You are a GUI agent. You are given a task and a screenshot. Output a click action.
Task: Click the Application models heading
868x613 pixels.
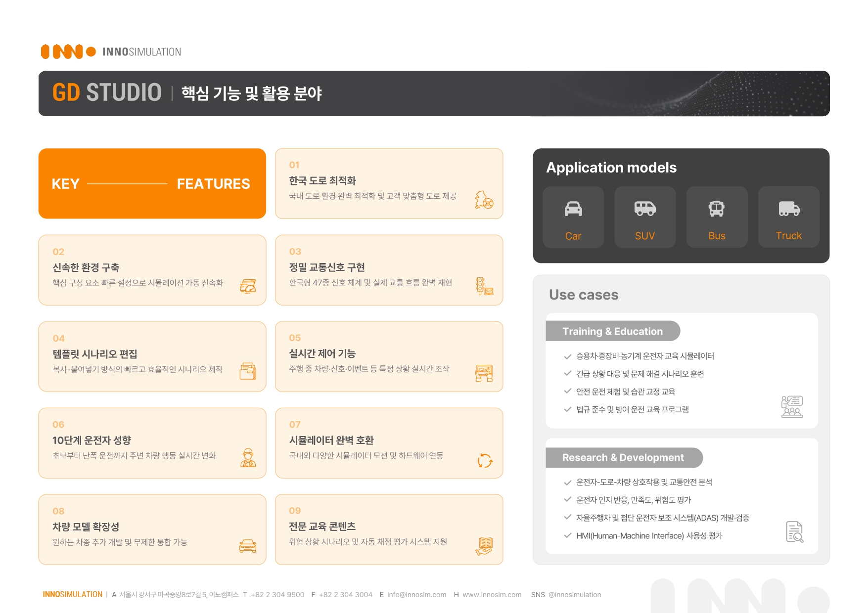[611, 168]
